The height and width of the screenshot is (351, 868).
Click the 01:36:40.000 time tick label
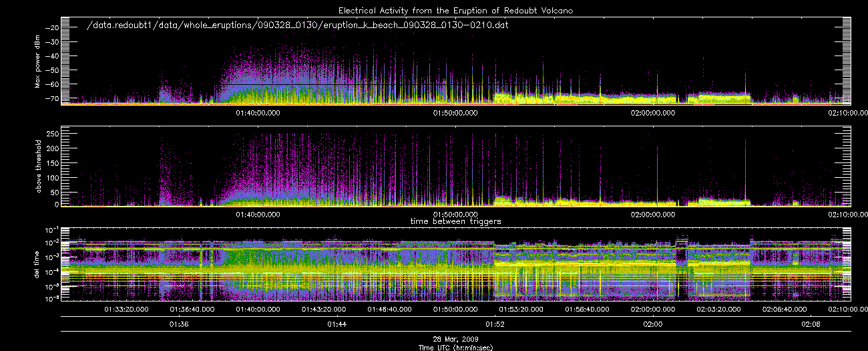click(192, 310)
